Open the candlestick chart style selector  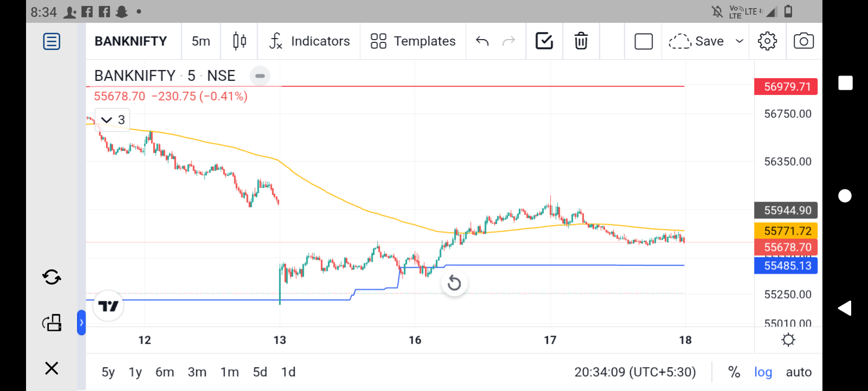(239, 41)
